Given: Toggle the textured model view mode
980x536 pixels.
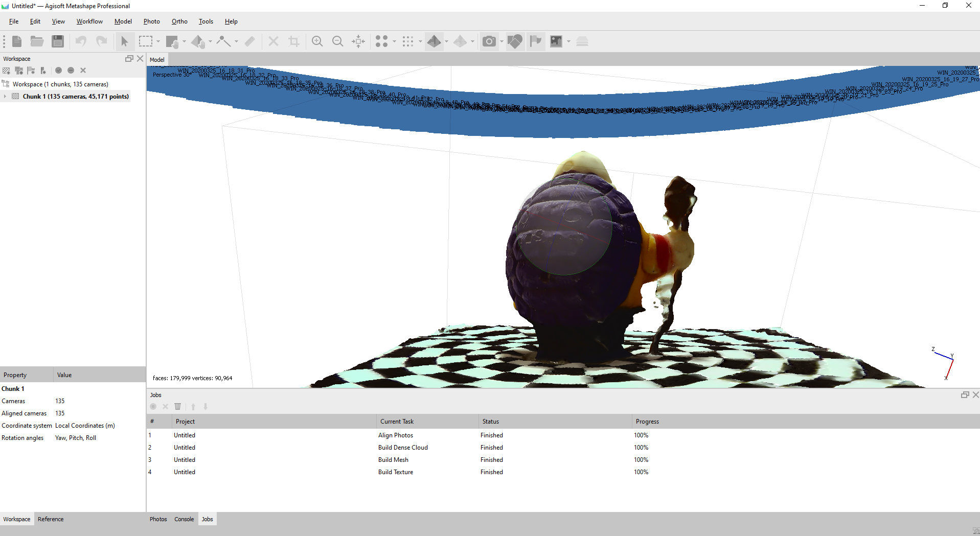Looking at the screenshot, I should [434, 41].
